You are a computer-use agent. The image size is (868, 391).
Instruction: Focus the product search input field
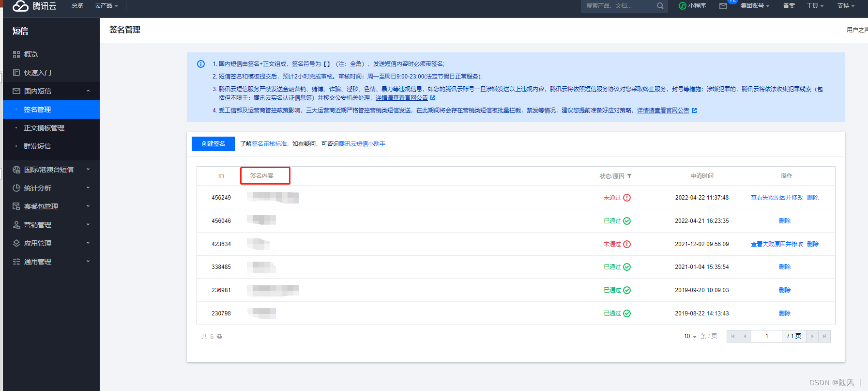click(x=618, y=6)
